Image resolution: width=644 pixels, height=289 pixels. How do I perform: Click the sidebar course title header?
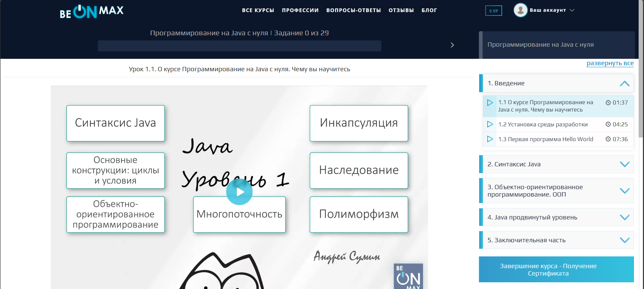[557, 45]
